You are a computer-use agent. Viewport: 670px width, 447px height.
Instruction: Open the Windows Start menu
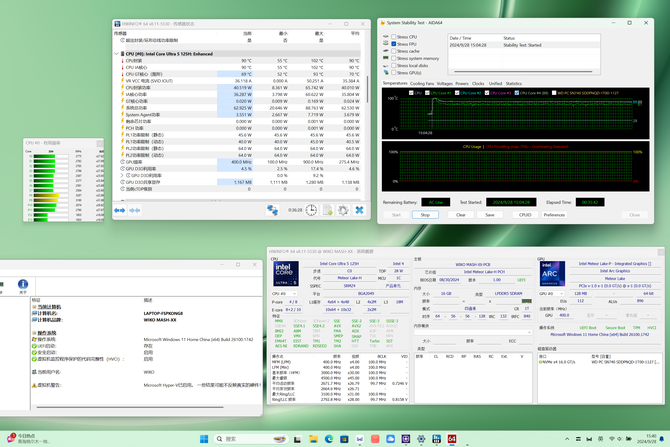click(x=206, y=438)
